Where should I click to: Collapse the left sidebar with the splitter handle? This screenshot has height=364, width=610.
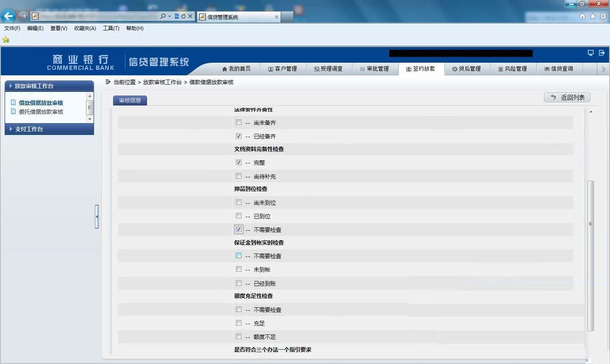point(97,217)
